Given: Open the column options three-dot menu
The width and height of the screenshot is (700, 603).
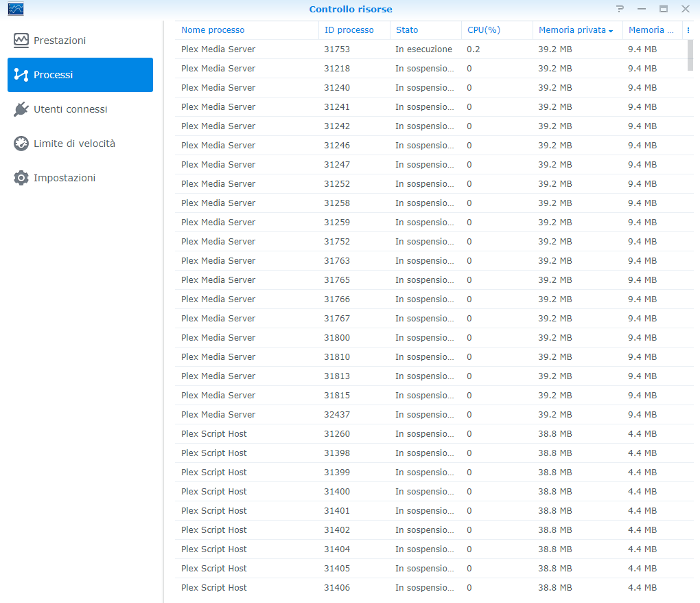Looking at the screenshot, I should [x=688, y=30].
